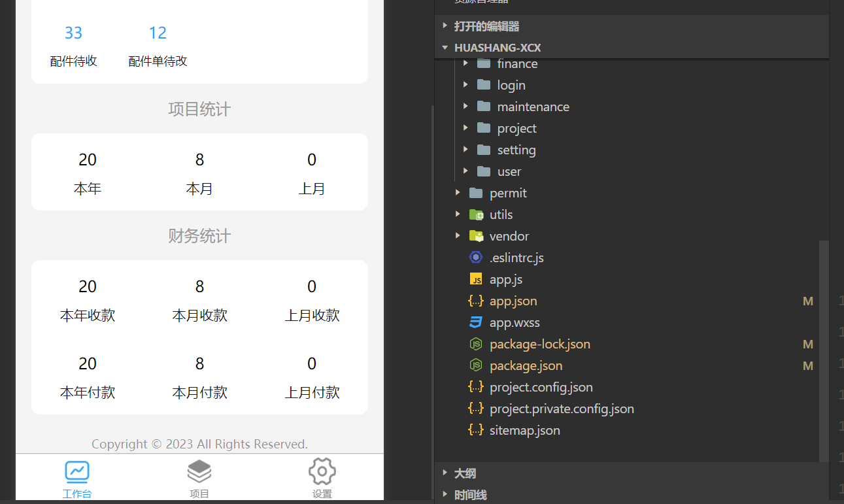Expand the project folder arrow

point(465,128)
